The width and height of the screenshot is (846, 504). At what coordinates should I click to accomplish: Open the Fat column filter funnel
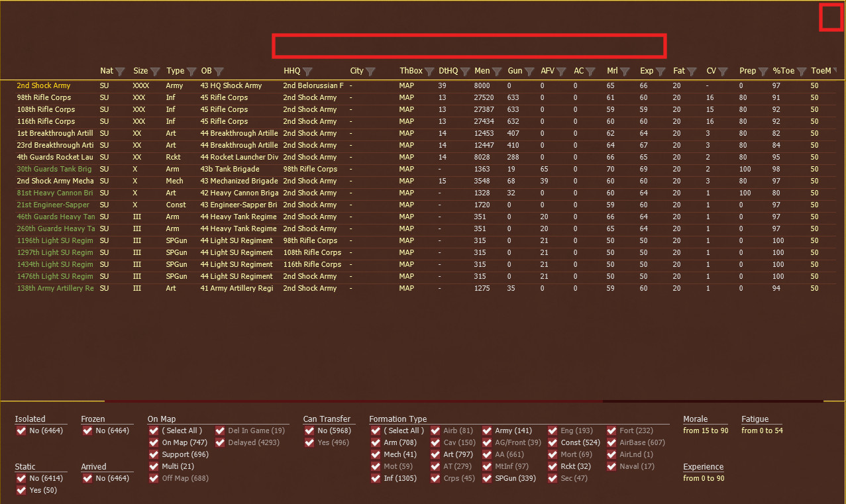click(x=692, y=72)
